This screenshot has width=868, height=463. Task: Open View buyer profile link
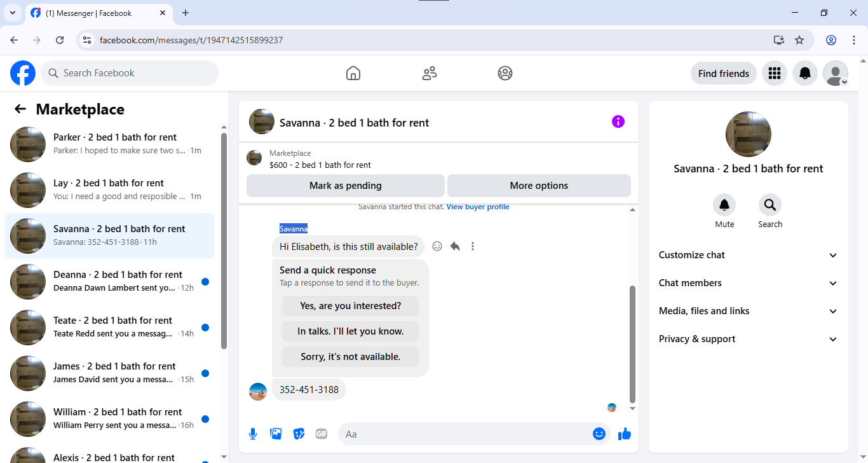(478, 207)
